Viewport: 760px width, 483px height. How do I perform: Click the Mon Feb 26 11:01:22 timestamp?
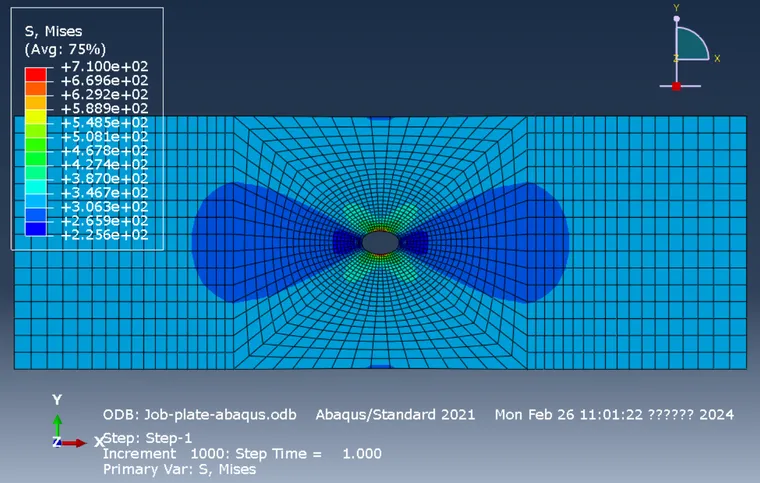615,415
